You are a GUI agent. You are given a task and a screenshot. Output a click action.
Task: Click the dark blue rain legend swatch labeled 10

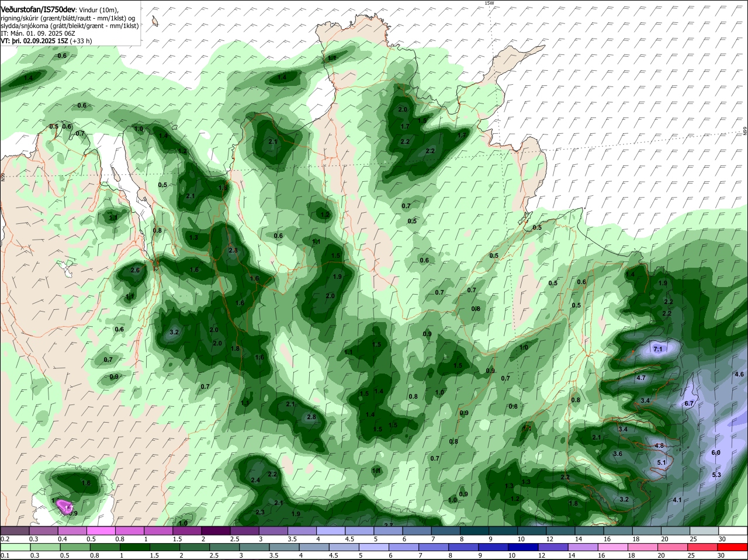pyautogui.click(x=522, y=547)
